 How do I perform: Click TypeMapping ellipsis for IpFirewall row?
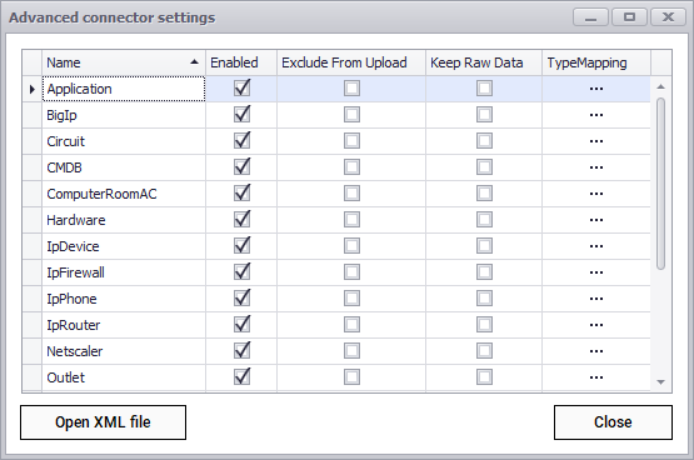[x=596, y=272]
